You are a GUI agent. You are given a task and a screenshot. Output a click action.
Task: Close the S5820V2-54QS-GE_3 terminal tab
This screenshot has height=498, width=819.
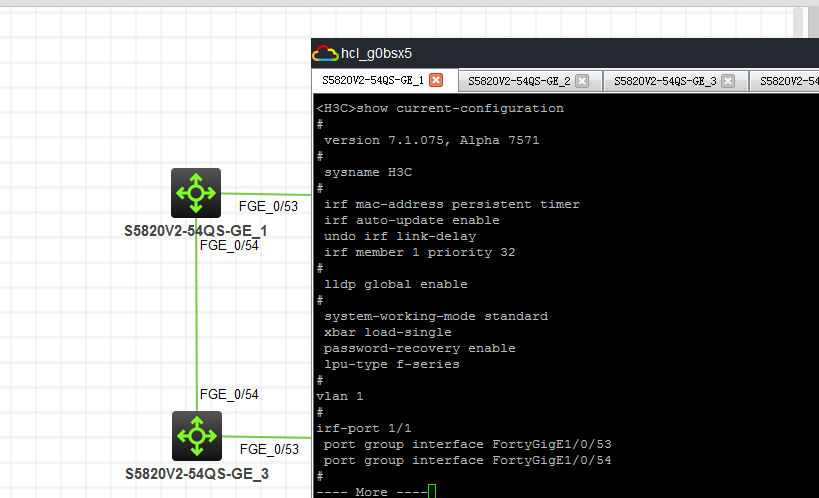[x=728, y=80]
